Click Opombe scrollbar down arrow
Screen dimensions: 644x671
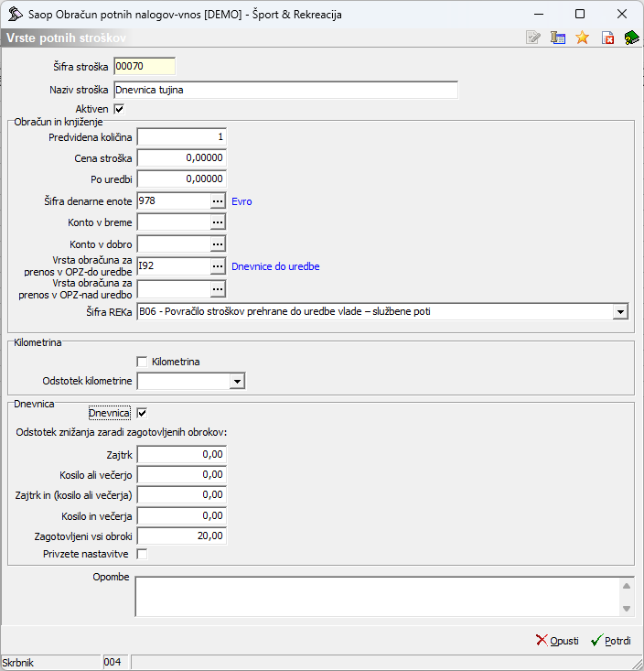click(x=627, y=608)
